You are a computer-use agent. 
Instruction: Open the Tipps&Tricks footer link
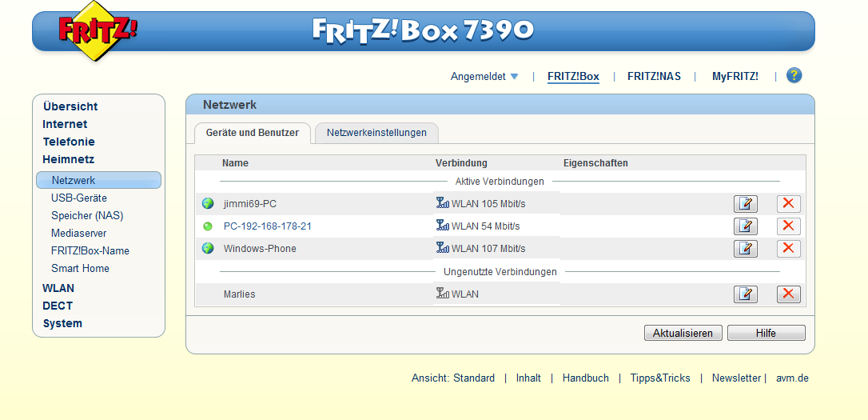660,378
